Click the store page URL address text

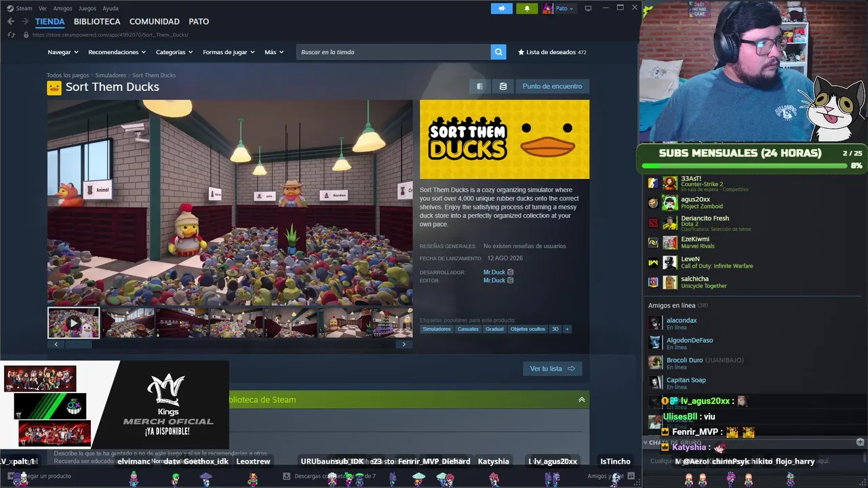click(x=111, y=35)
